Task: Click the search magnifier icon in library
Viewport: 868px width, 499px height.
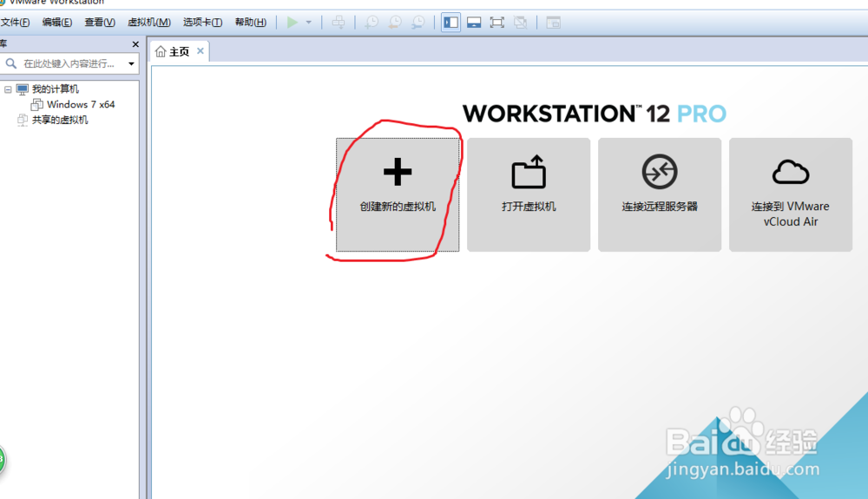Action: 11,63
